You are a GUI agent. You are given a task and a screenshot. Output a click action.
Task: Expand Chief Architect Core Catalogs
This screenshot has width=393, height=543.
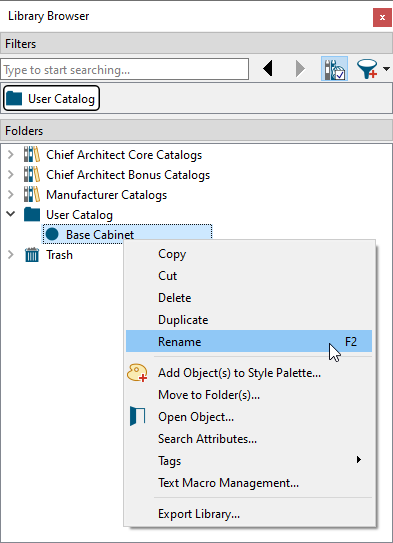click(x=11, y=154)
